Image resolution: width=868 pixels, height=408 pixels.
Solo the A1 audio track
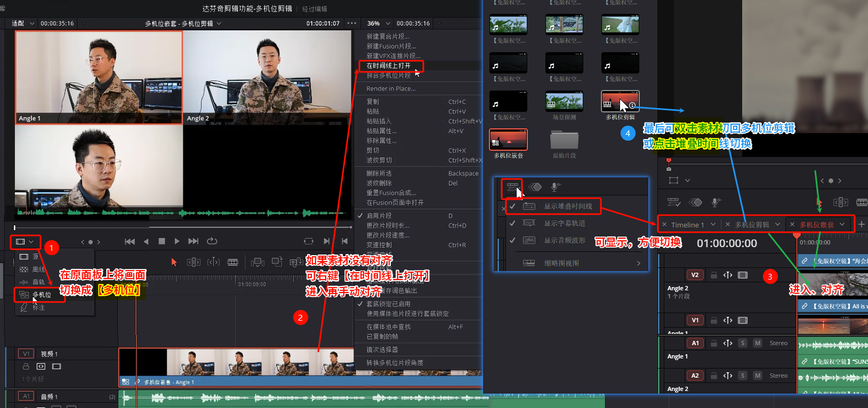743,343
